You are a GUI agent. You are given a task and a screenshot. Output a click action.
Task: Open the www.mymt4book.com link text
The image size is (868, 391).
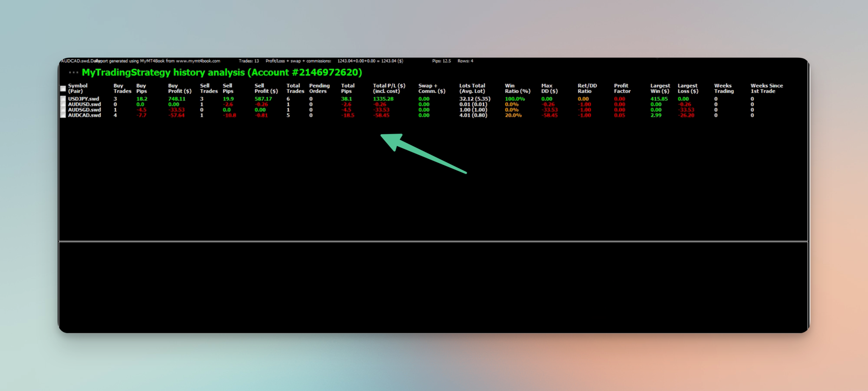(x=198, y=61)
